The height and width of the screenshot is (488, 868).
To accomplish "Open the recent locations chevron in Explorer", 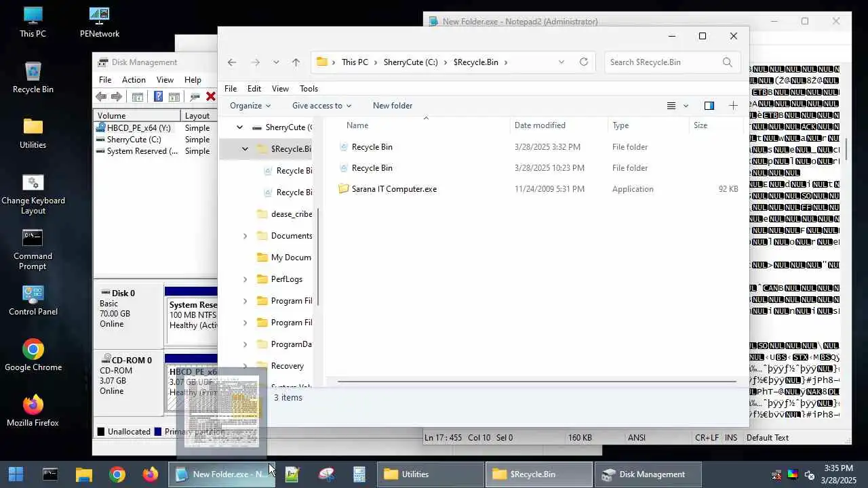I will click(276, 62).
